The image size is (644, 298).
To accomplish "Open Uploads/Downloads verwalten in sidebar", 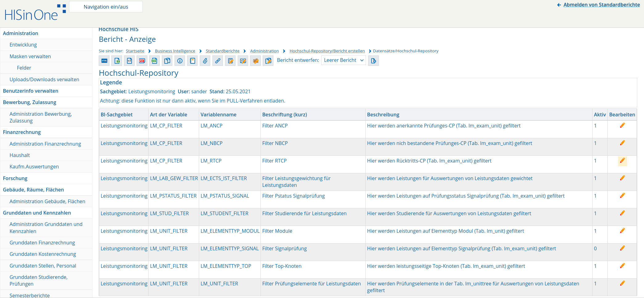I will pos(46,79).
